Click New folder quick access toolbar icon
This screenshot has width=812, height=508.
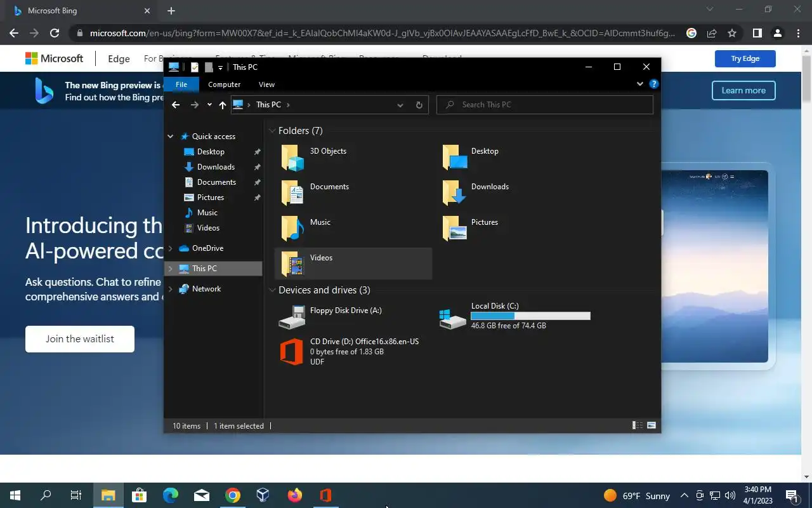(x=208, y=67)
